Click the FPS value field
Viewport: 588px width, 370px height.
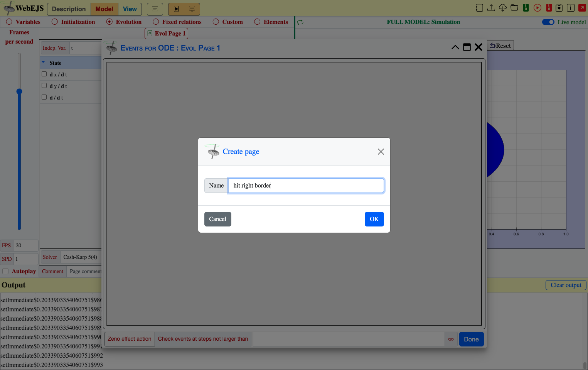click(26, 245)
